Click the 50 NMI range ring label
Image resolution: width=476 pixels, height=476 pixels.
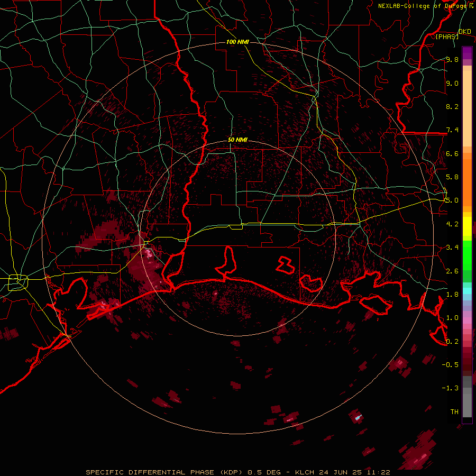237,140
